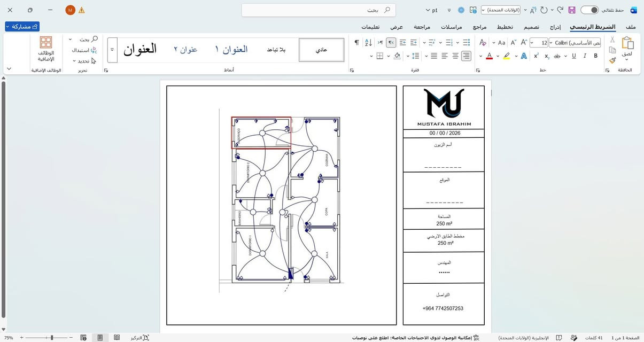Open the Calibri font name dropdown
Viewport: 644px width, 342px height.
(550, 43)
